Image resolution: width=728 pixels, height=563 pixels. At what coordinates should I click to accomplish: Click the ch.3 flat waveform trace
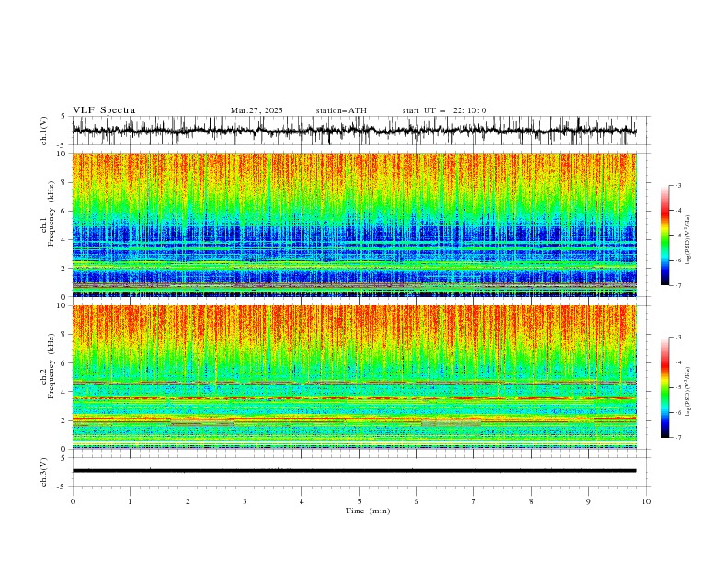354,471
